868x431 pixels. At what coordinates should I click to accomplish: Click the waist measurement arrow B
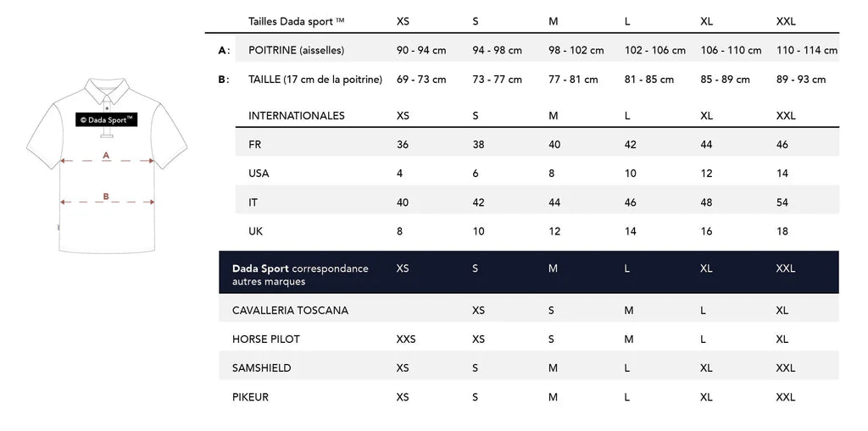pos(107,202)
